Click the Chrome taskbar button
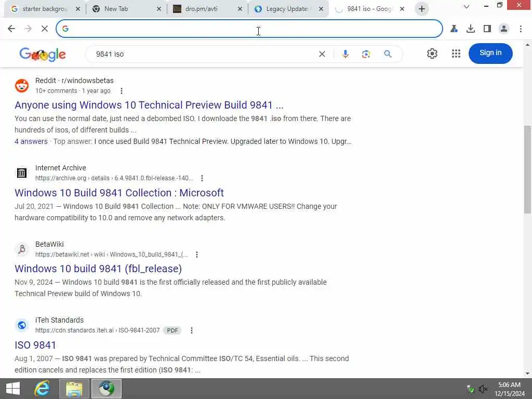Viewport: 532px width, 399px height. pos(107,389)
